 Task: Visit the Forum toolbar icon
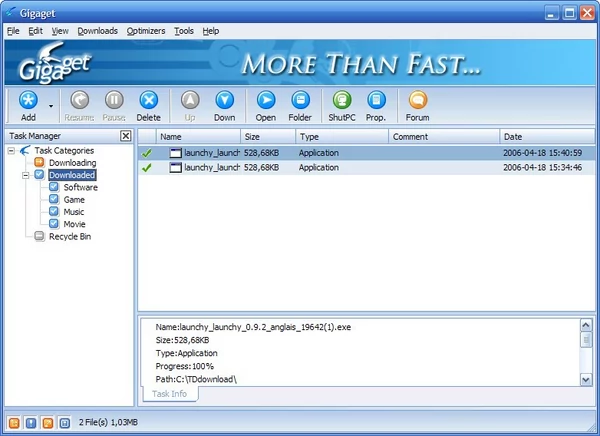(417, 100)
